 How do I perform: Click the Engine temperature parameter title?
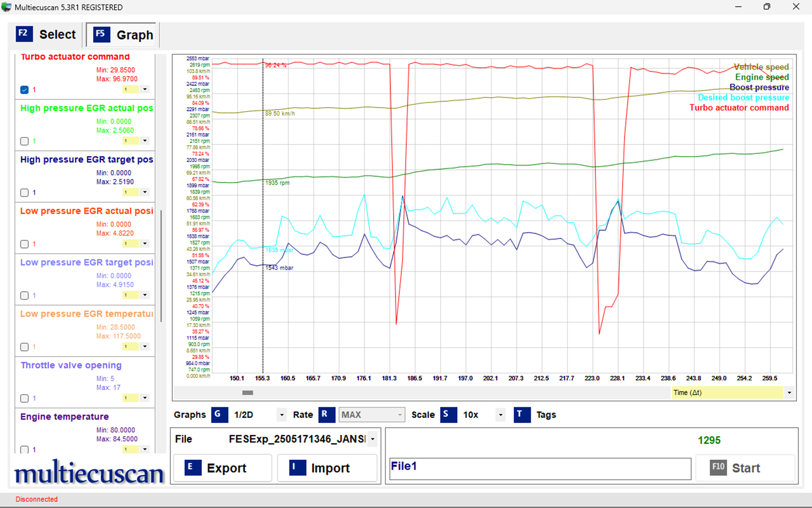point(65,417)
